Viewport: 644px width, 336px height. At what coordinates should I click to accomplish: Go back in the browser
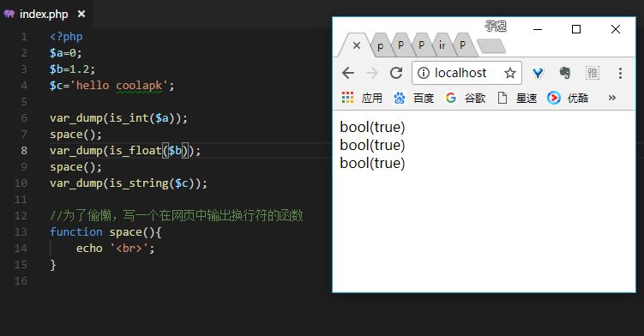(x=348, y=73)
